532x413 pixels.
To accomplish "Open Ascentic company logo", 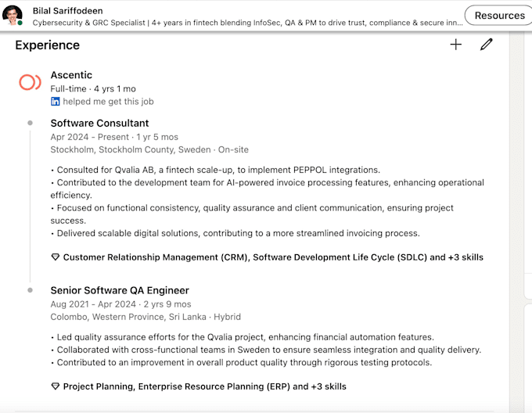I will tap(30, 82).
